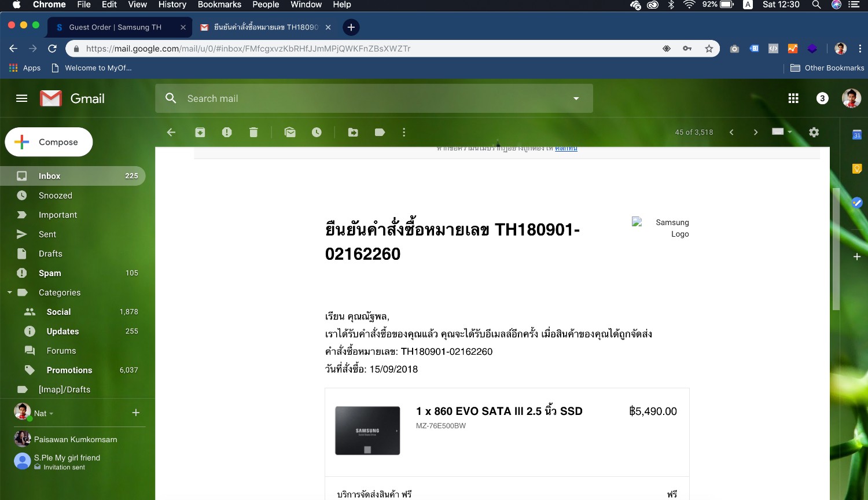Click the email vertical scrollbar
Screen dimensions: 868x500
tap(836, 249)
